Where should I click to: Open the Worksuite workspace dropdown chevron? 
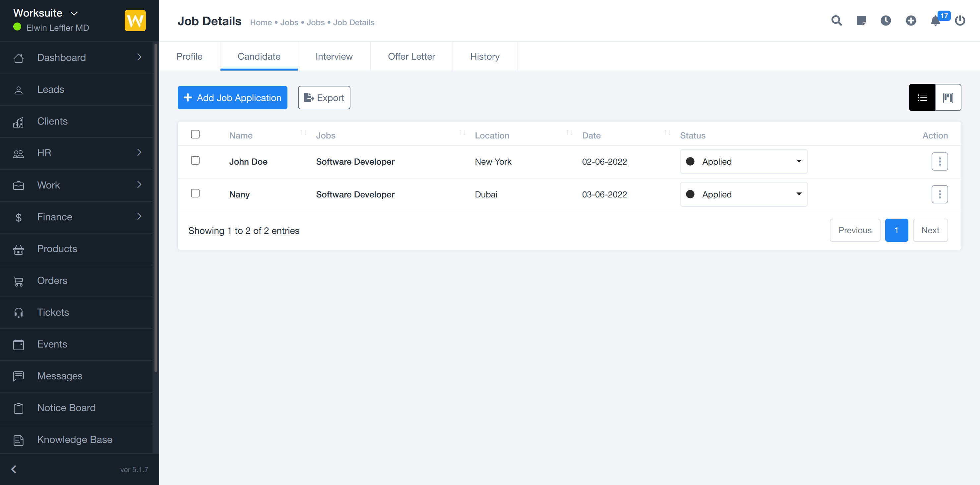click(x=74, y=13)
